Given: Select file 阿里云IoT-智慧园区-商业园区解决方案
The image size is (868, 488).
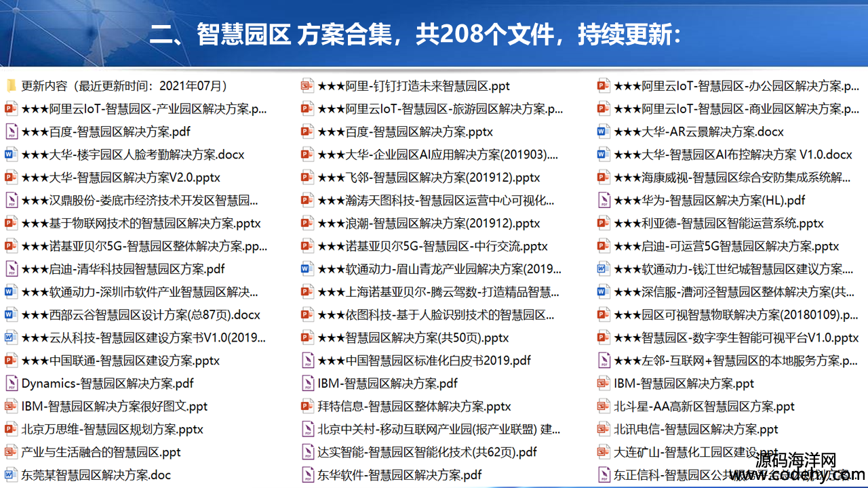Looking at the screenshot, I should (x=729, y=108).
